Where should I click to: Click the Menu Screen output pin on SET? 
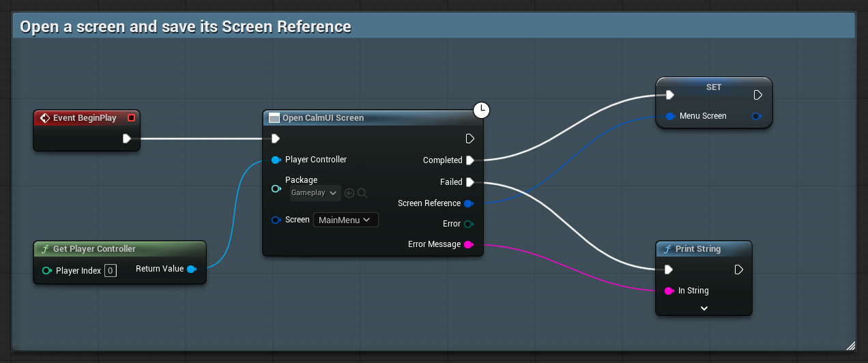[x=756, y=116]
